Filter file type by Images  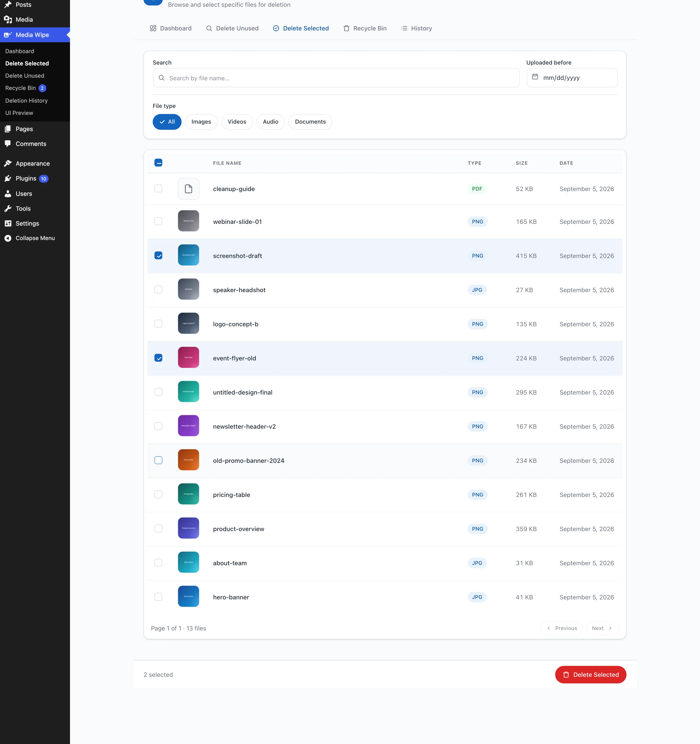(x=201, y=122)
